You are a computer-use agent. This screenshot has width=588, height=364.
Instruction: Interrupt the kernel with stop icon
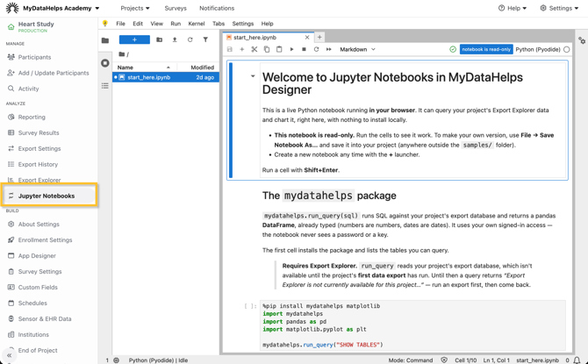click(x=304, y=49)
